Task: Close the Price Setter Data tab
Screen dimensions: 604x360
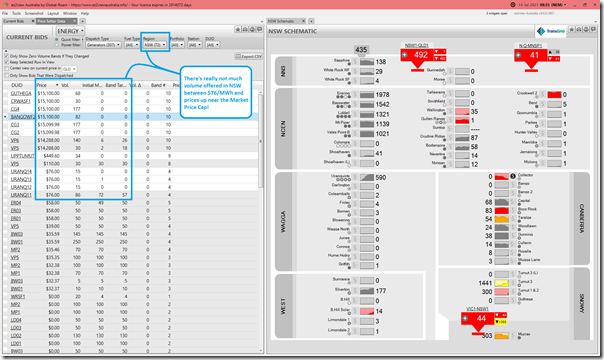Action: [x=75, y=21]
